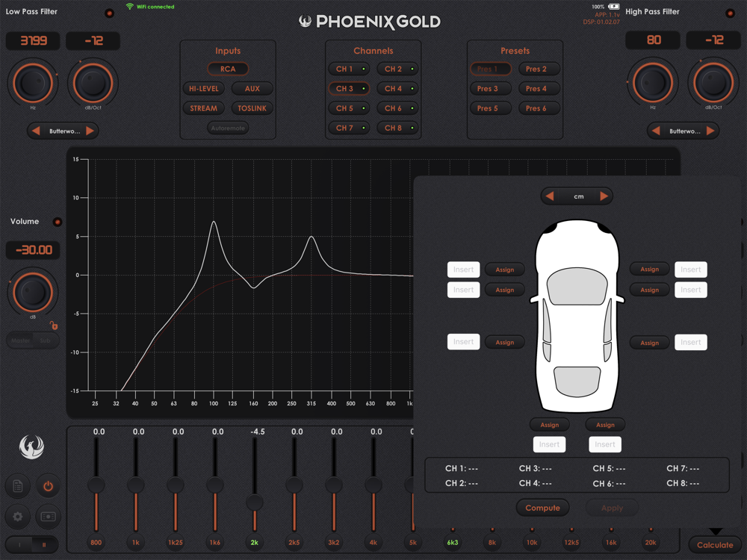Click the 4k band button

click(x=373, y=542)
